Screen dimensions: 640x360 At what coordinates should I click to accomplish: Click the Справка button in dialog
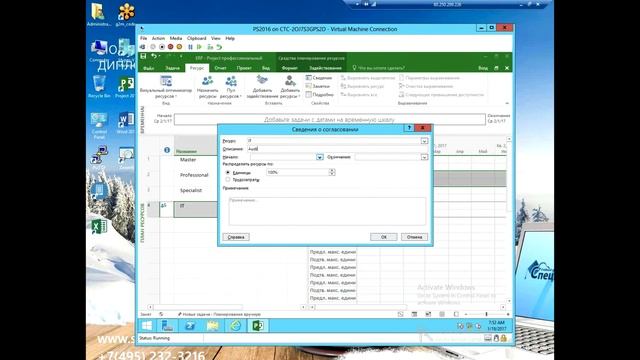(236, 237)
